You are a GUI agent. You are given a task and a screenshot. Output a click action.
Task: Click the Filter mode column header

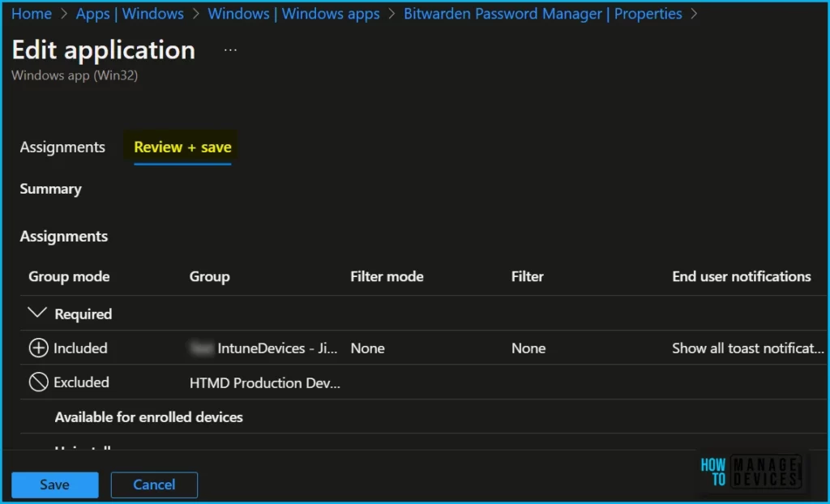[x=387, y=276]
